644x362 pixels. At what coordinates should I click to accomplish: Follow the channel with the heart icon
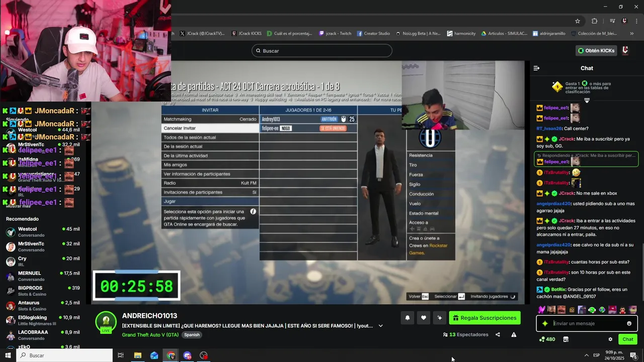point(424,318)
